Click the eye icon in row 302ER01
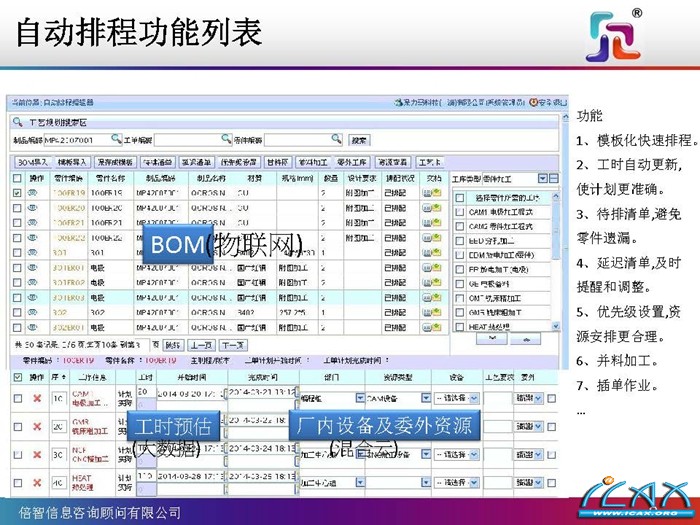The width and height of the screenshot is (700, 525). 33,327
